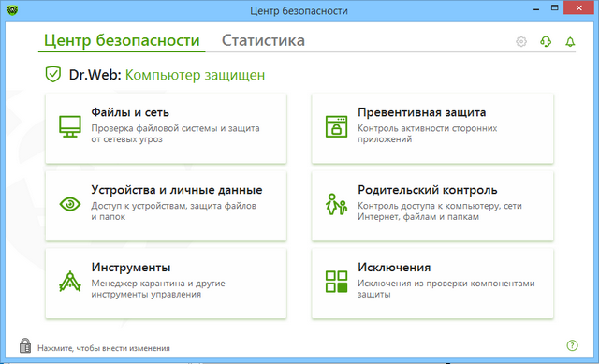This screenshot has width=599, height=364.
Task: Open support via the headset icon
Action: 546,41
